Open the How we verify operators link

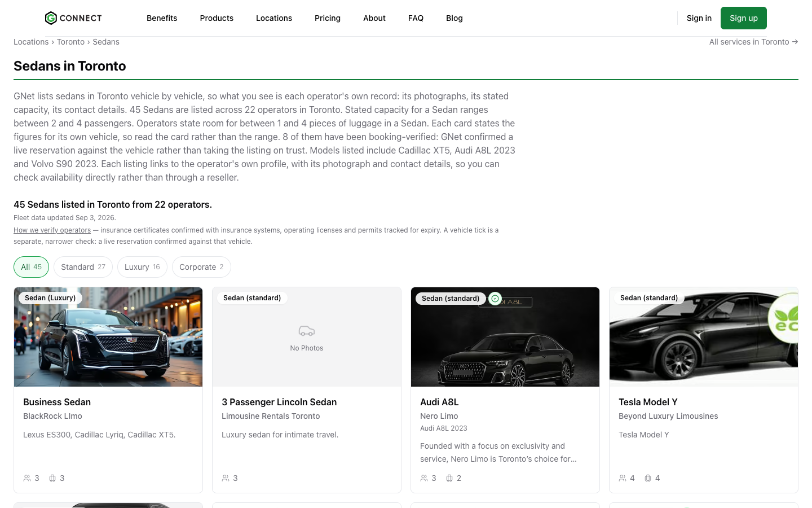tap(52, 230)
